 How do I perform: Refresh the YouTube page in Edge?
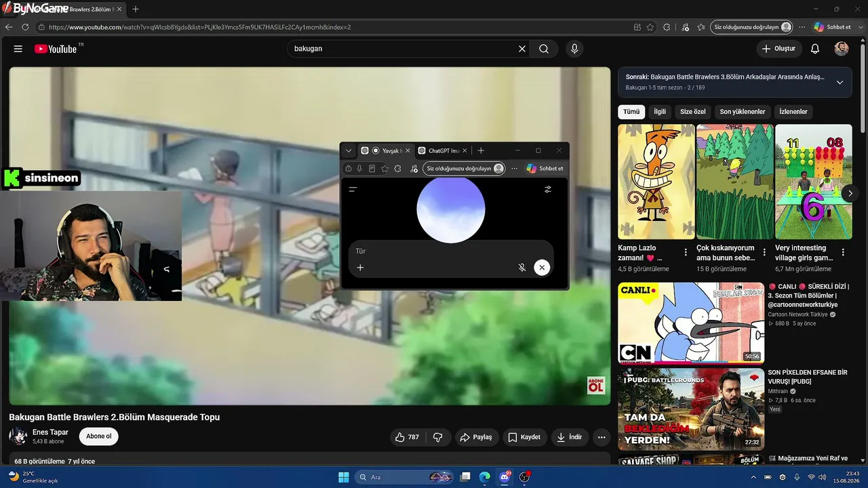[x=25, y=27]
